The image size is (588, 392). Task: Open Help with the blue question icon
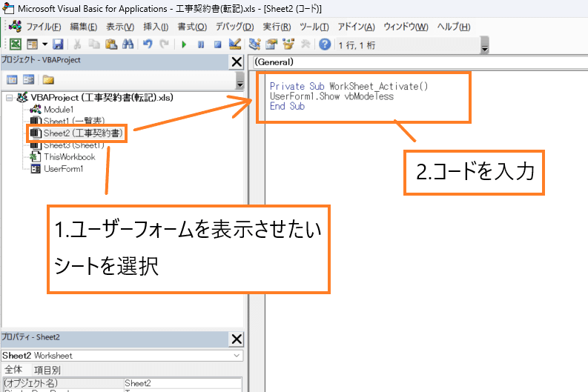click(x=325, y=44)
